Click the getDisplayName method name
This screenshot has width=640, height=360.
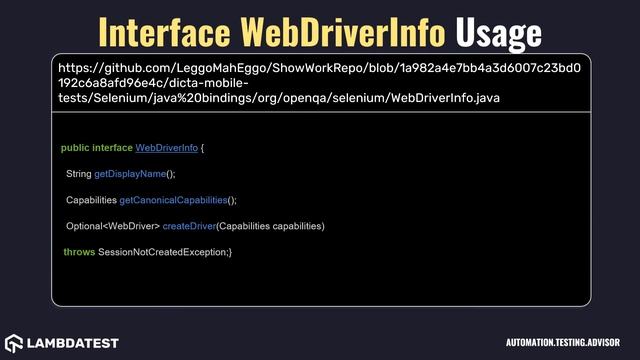pos(130,174)
